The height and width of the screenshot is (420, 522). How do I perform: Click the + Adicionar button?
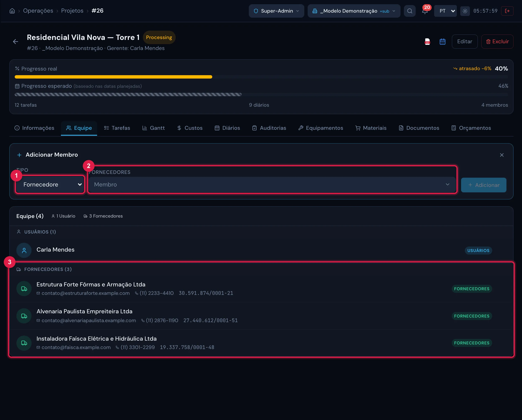click(x=484, y=185)
